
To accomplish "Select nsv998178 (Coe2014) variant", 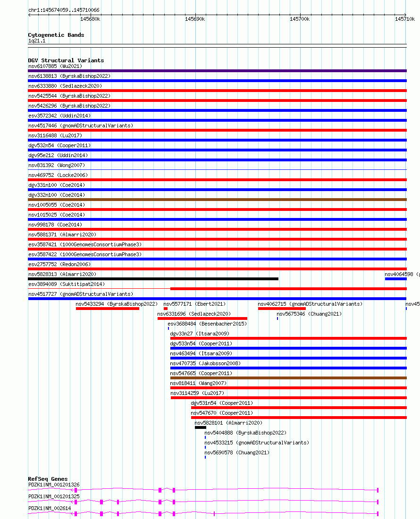I will tap(55, 225).
